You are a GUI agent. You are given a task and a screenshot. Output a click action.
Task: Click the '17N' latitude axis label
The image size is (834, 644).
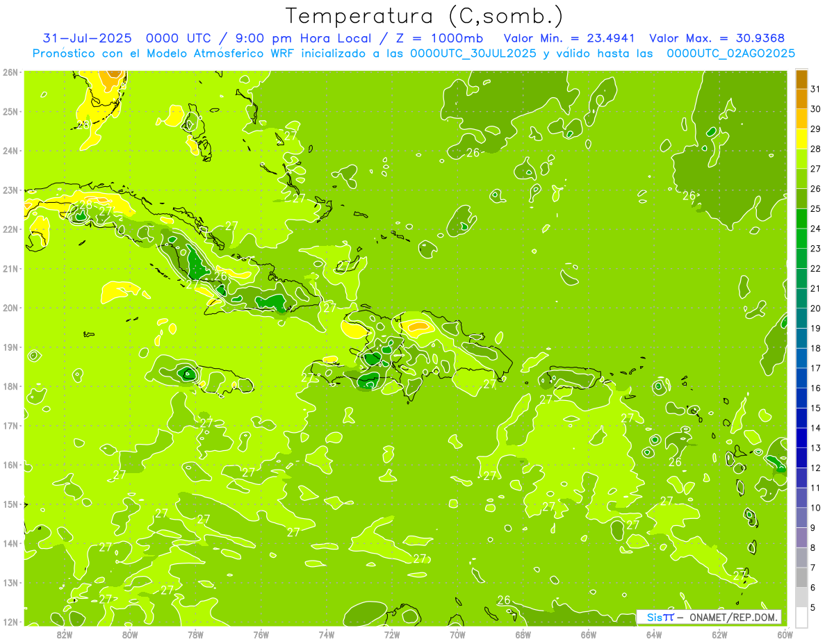click(10, 426)
